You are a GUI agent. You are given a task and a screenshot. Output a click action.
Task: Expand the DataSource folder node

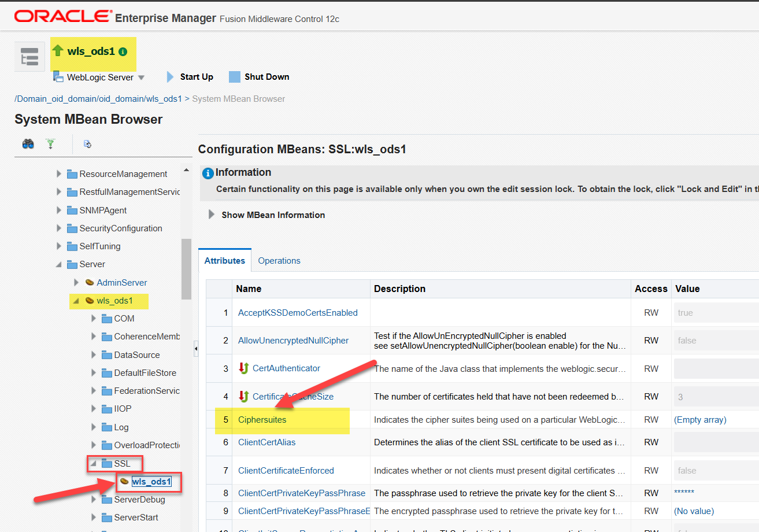click(94, 354)
